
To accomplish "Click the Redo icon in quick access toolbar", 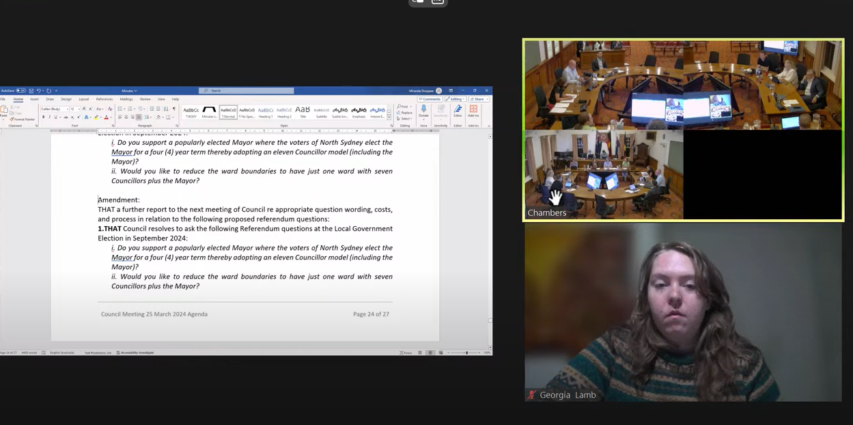I will coord(48,91).
